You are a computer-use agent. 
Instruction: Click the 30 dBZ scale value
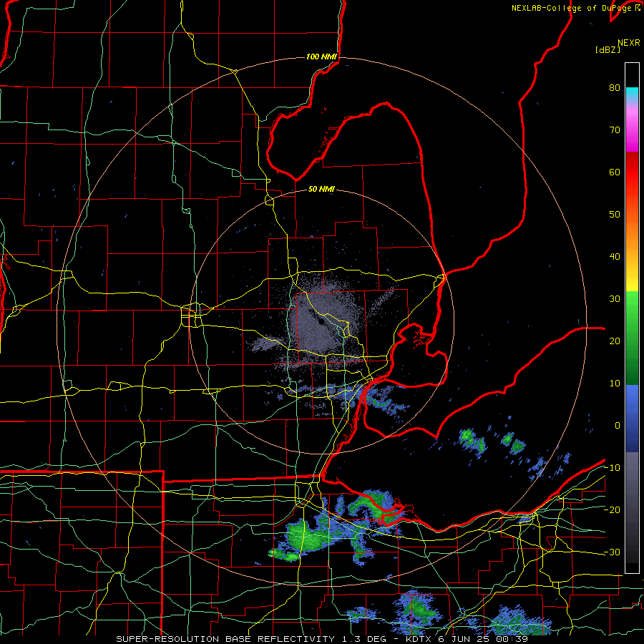615,299
